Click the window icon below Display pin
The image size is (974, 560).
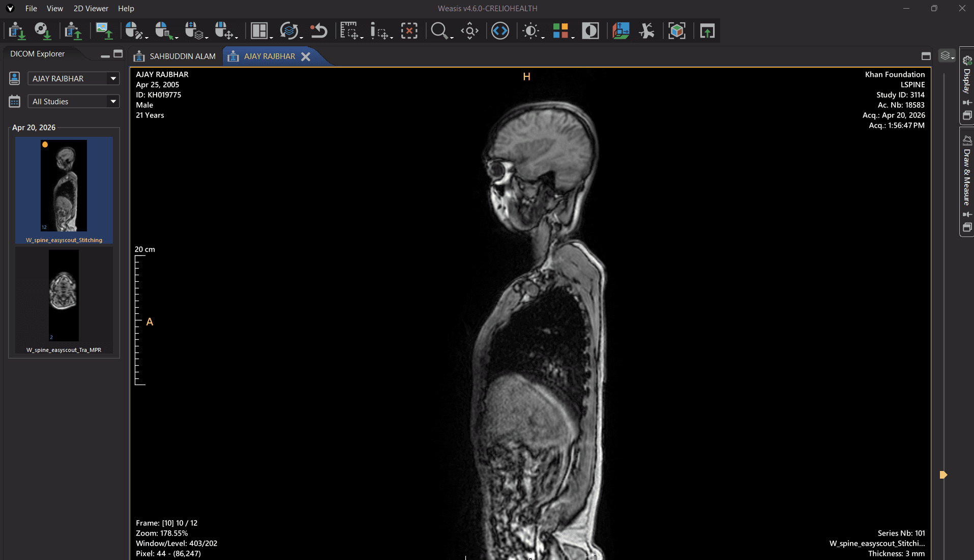coord(967,115)
